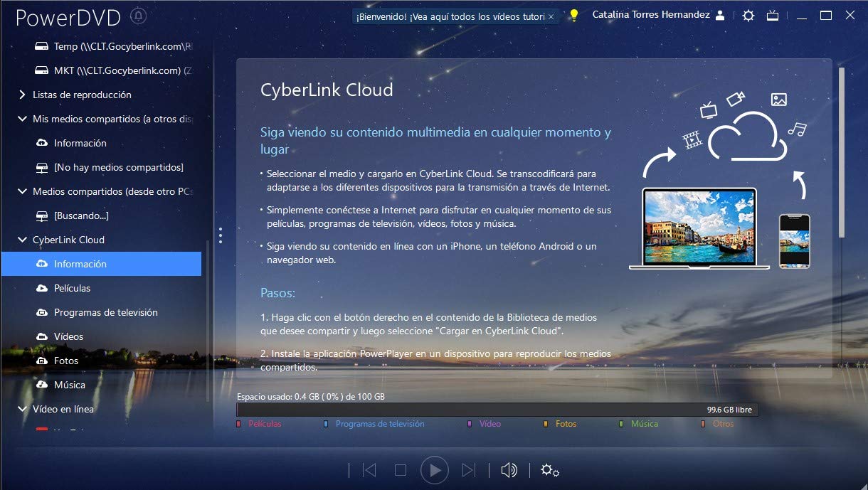Click the MKT drive icon
The image size is (868, 490).
41,70
